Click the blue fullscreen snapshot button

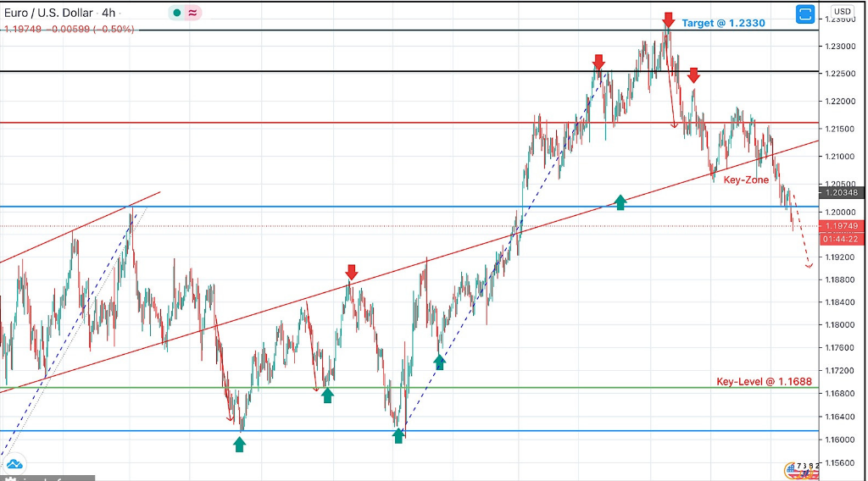804,14
